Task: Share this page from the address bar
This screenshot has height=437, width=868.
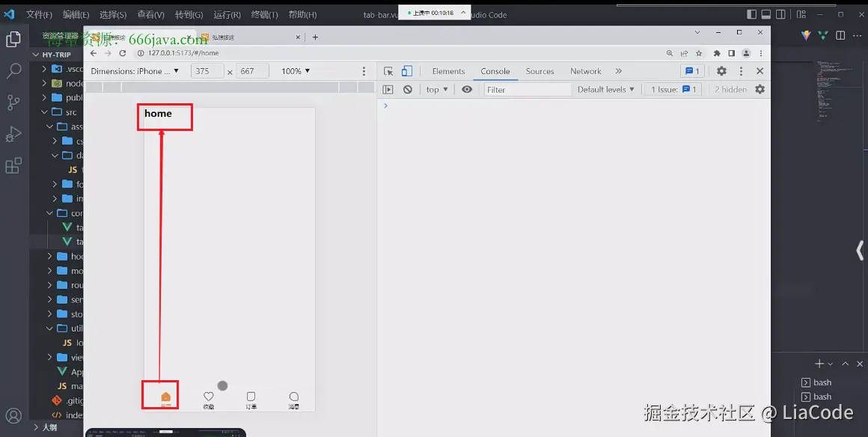Action: (x=684, y=53)
